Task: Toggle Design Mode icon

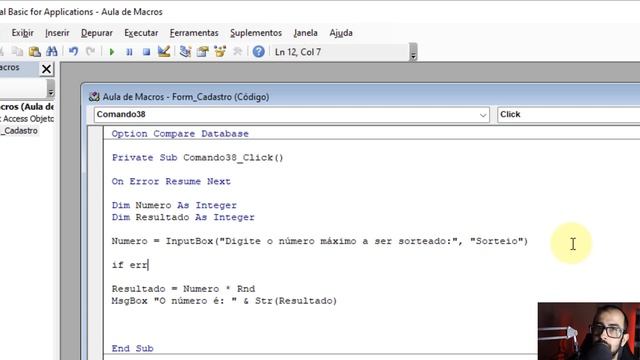Action: (x=164, y=51)
